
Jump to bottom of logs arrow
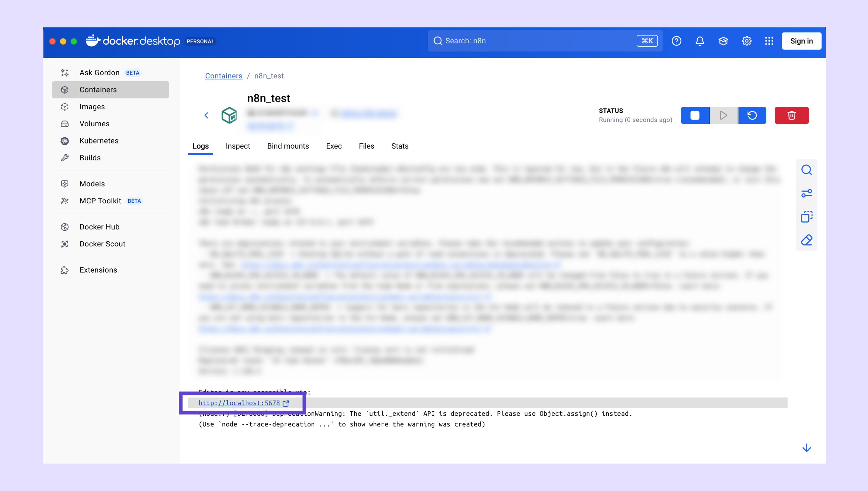point(807,448)
